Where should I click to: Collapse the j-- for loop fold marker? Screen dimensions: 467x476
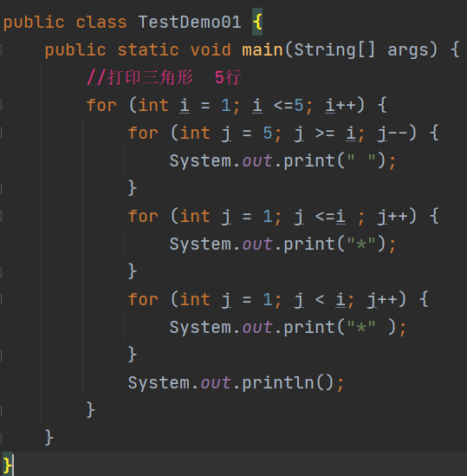1,133
